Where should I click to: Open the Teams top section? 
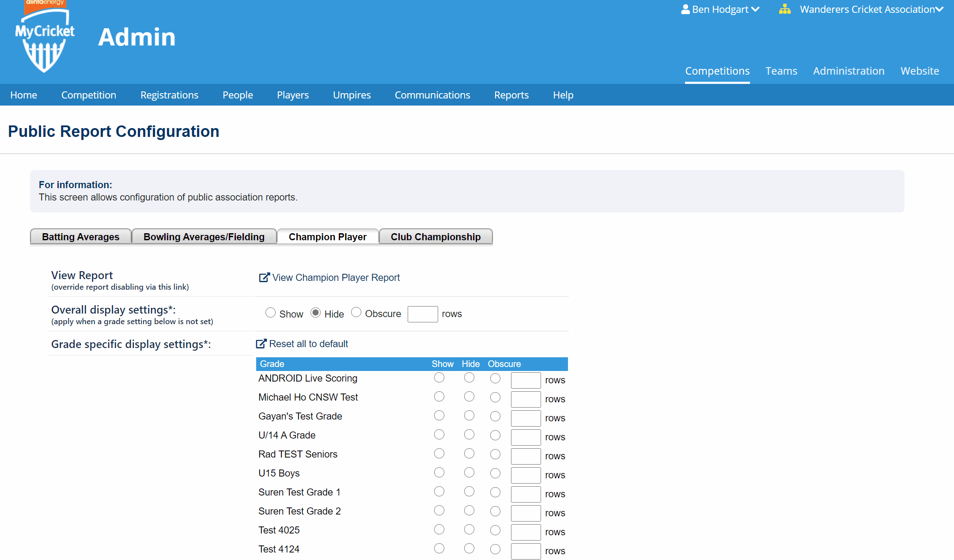point(781,71)
